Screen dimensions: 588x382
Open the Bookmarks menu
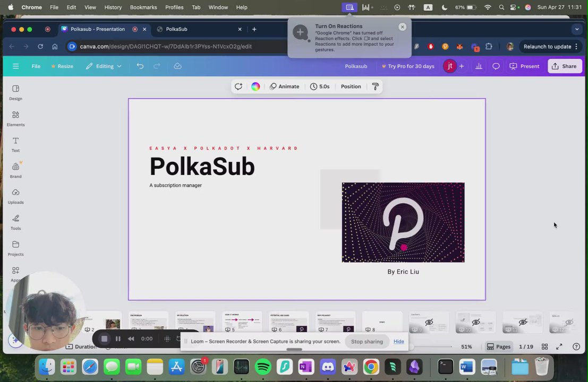pos(143,7)
